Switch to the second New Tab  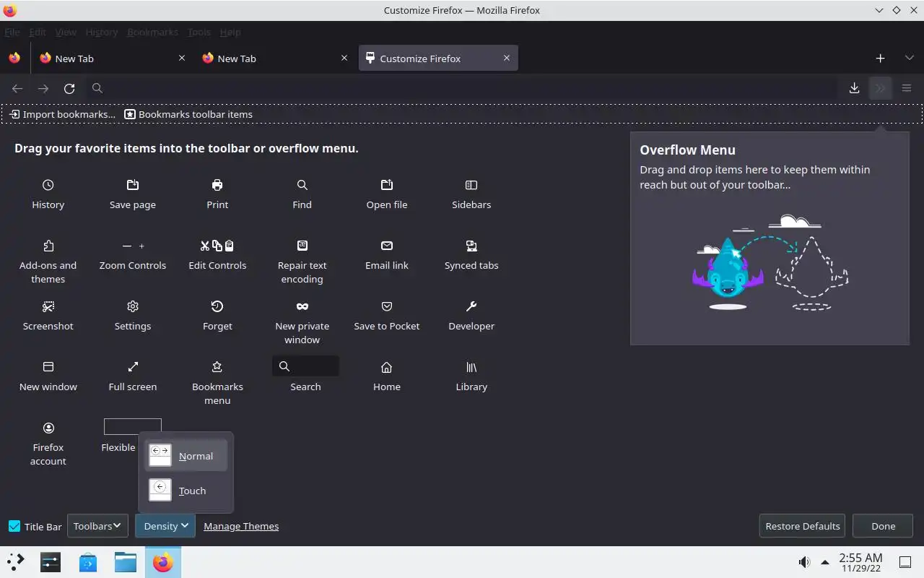click(274, 59)
